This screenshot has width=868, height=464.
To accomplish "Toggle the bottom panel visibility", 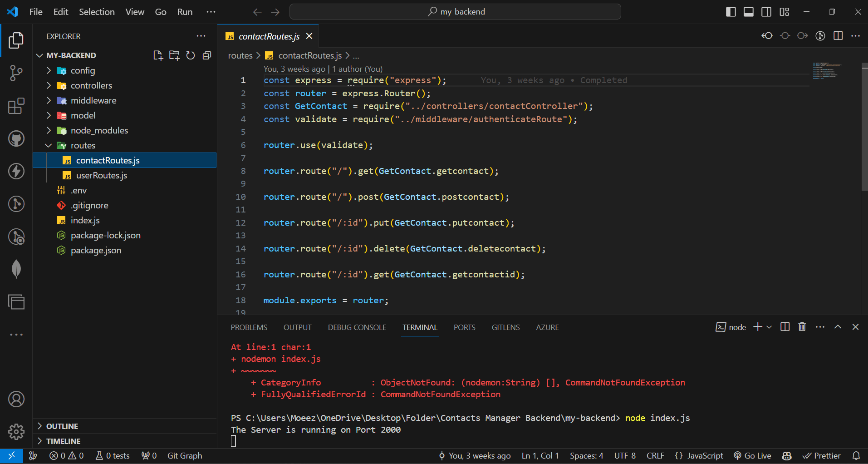I will [749, 12].
